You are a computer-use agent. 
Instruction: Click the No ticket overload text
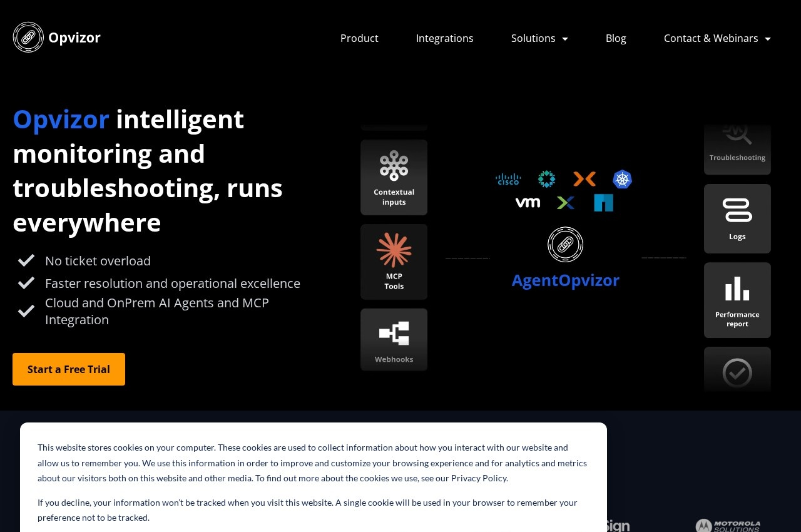98,261
